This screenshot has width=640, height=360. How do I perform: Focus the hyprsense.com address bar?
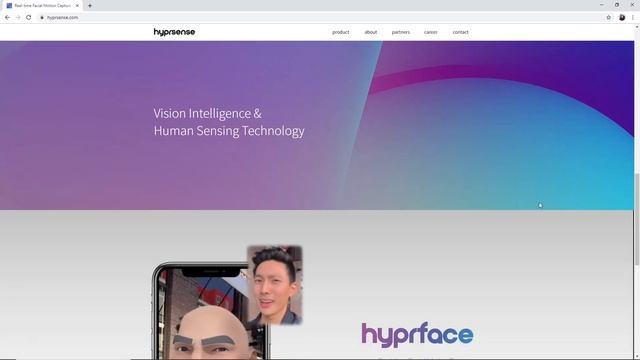(x=322, y=18)
